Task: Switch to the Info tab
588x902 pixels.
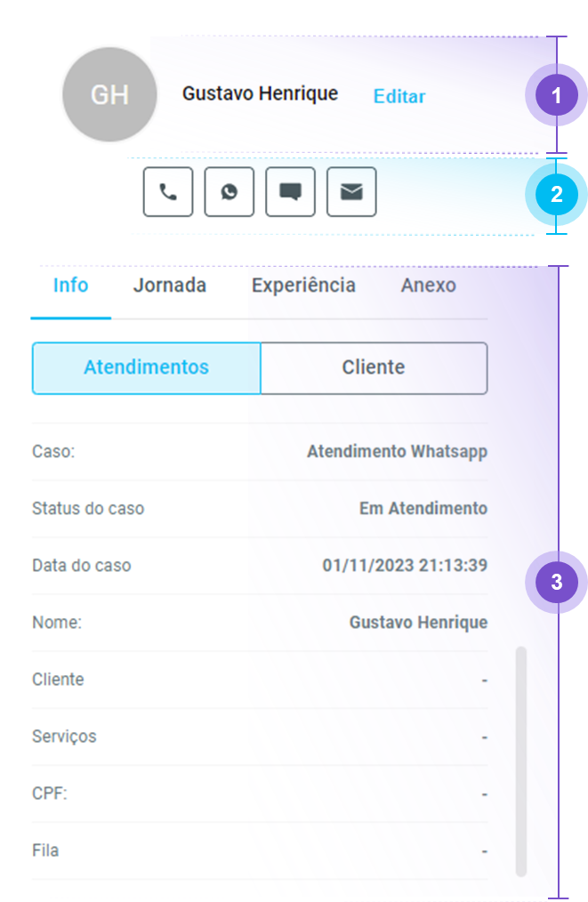Action: pyautogui.click(x=70, y=286)
